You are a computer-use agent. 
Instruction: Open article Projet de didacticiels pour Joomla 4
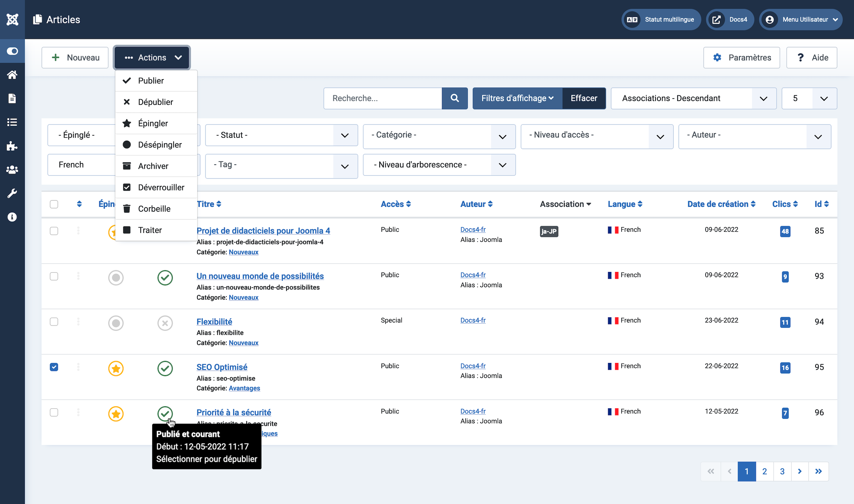coord(263,231)
